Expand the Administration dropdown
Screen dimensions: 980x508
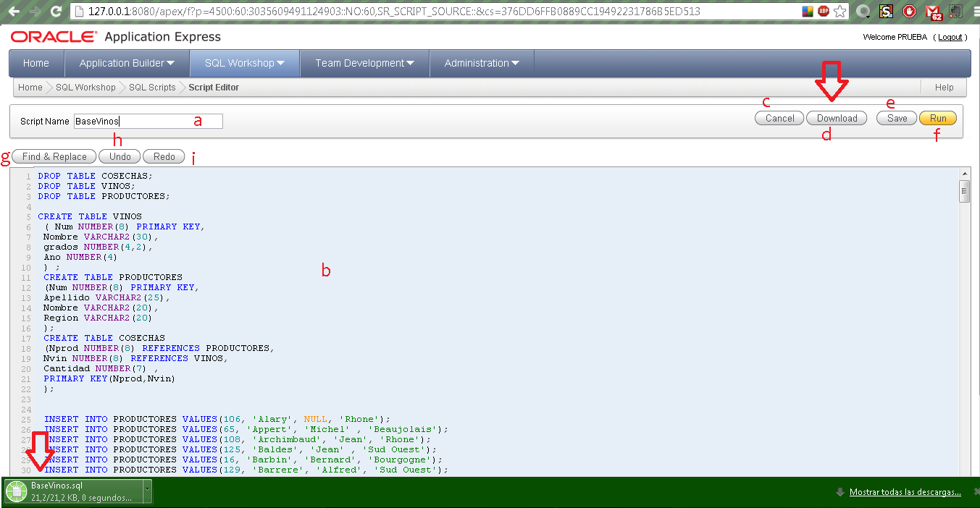[482, 63]
